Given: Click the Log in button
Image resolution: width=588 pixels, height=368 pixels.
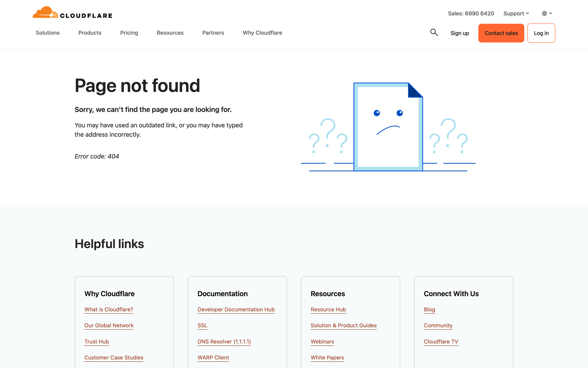Looking at the screenshot, I should click(541, 33).
